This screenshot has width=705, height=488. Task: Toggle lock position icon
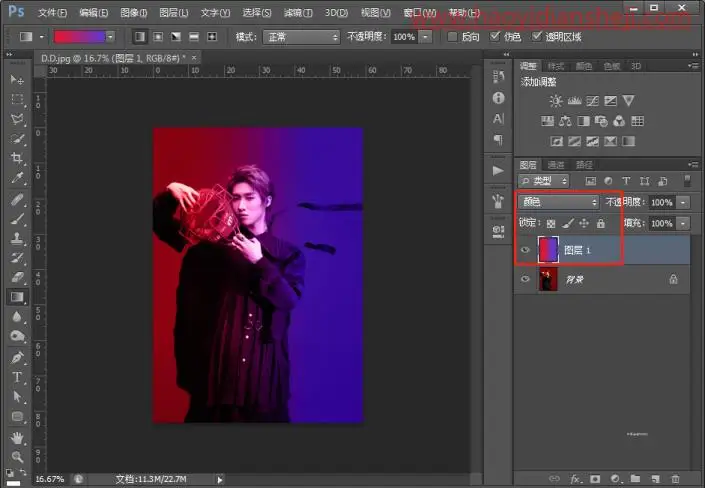tap(584, 223)
